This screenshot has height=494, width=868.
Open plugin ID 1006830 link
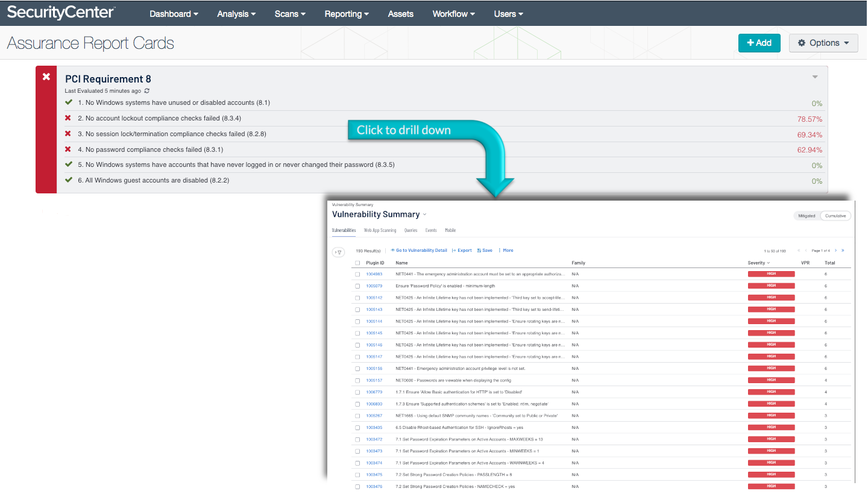[x=374, y=404]
